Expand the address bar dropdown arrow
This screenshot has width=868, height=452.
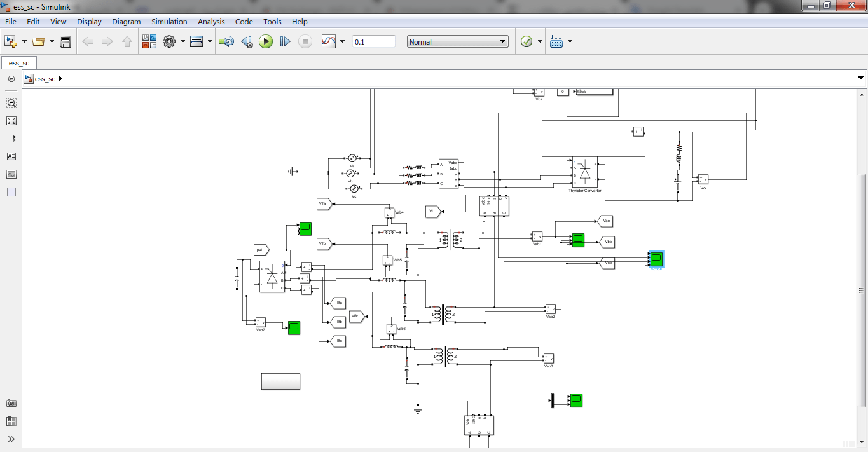[x=861, y=79]
